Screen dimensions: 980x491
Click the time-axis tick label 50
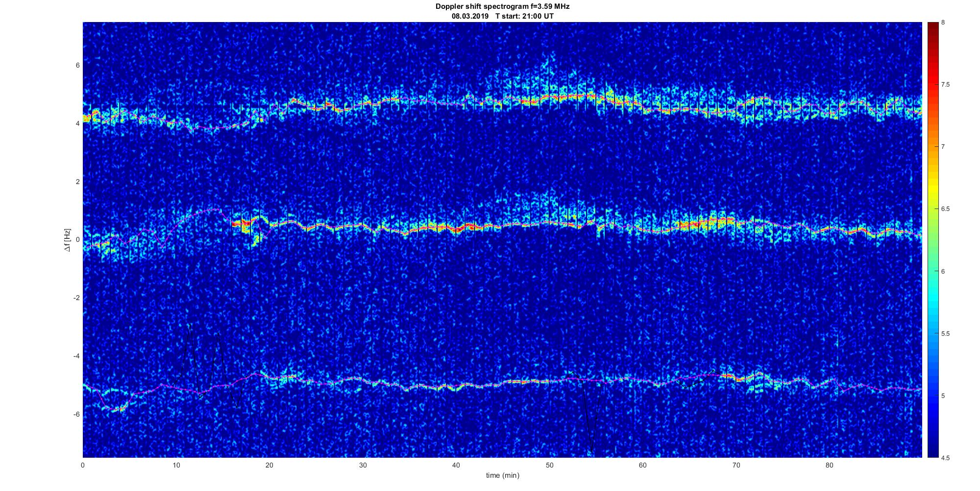tap(549, 465)
